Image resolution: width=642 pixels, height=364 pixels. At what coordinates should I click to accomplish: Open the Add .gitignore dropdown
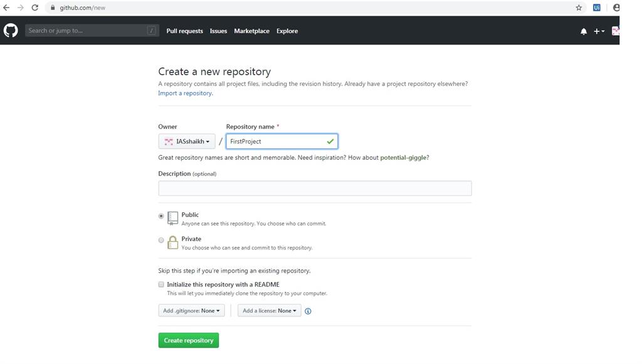(x=191, y=310)
